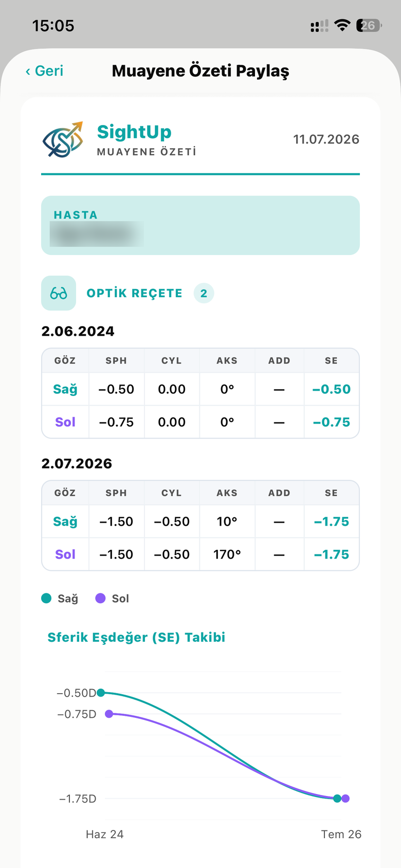401x868 pixels.
Task: Tap the Sol point at −0.75D
Action: click(109, 714)
